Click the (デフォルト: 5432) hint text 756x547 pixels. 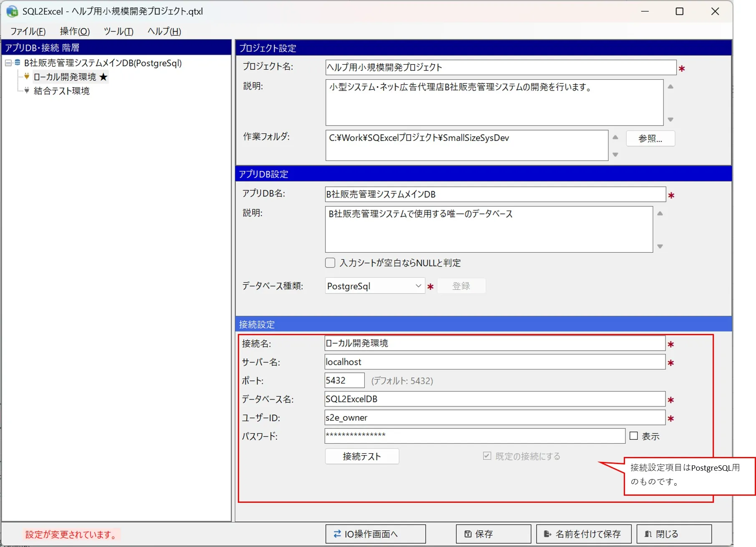(402, 381)
